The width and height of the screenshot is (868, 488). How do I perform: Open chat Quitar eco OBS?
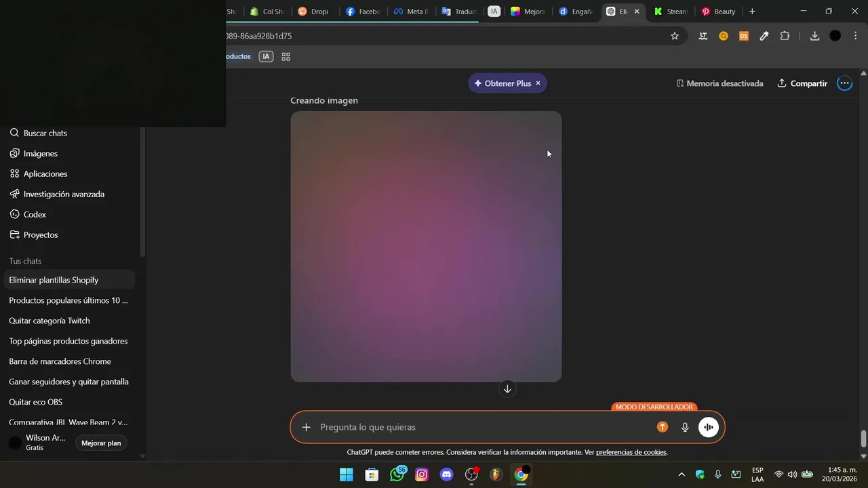click(x=70, y=402)
